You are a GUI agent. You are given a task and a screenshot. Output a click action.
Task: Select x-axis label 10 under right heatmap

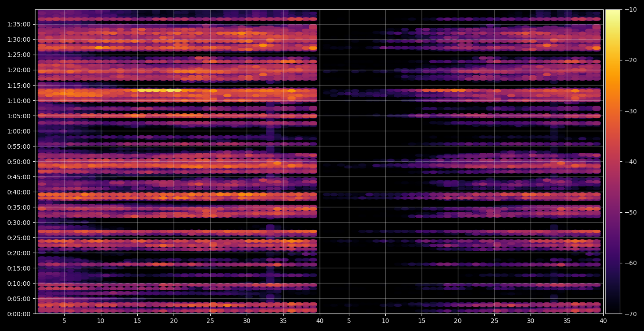(x=385, y=321)
